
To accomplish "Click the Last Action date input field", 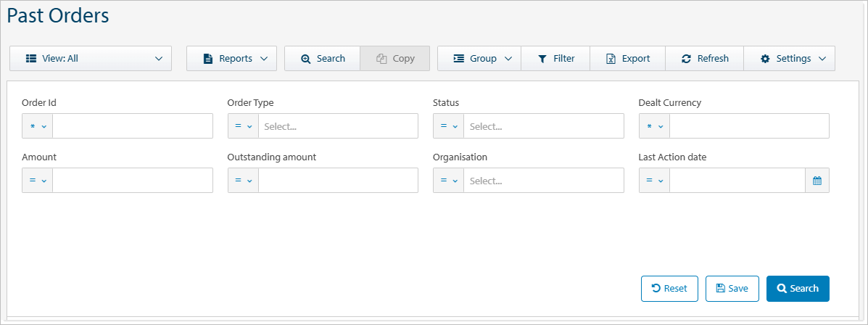I will 737,181.
